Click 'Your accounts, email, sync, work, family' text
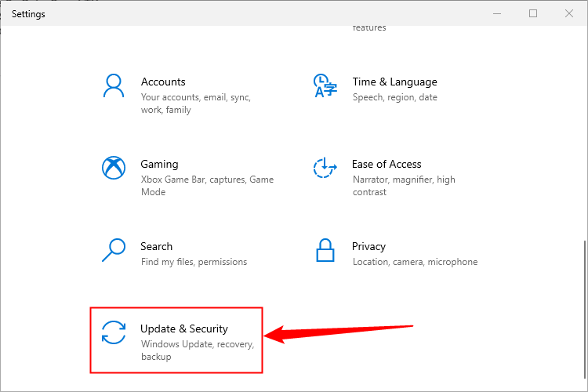Screen dimensions: 588x392 [x=196, y=103]
